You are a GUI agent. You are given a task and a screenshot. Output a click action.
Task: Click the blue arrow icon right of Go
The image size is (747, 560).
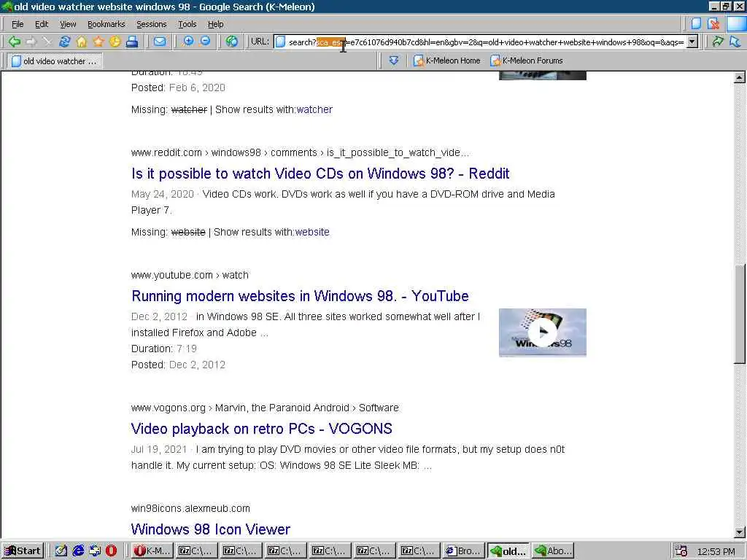[x=735, y=42]
